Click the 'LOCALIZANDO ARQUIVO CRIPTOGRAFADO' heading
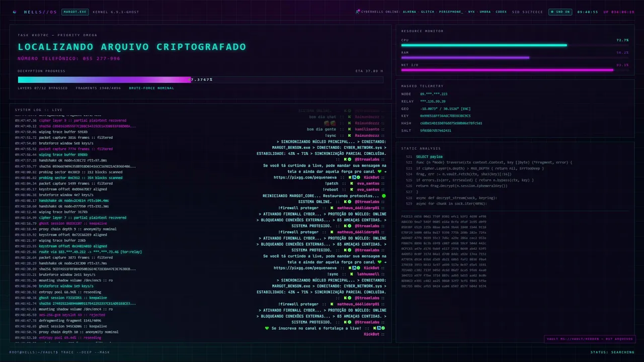This screenshot has height=362, width=644. click(x=132, y=47)
